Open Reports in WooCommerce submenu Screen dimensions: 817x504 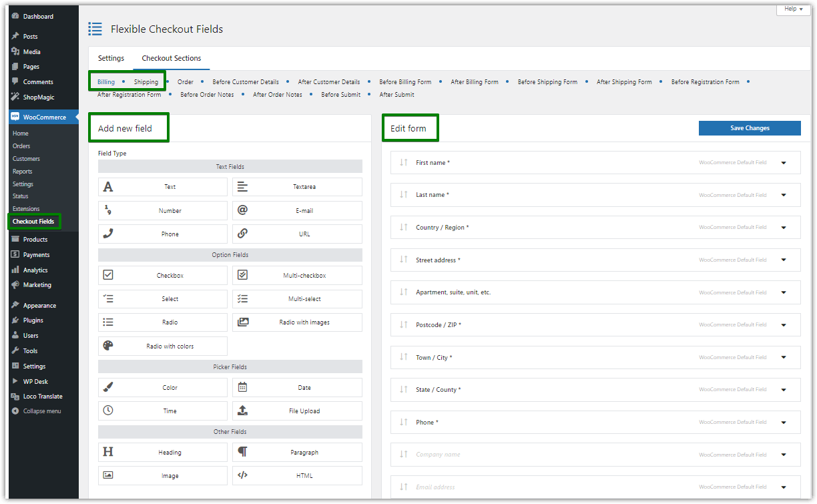[22, 172]
